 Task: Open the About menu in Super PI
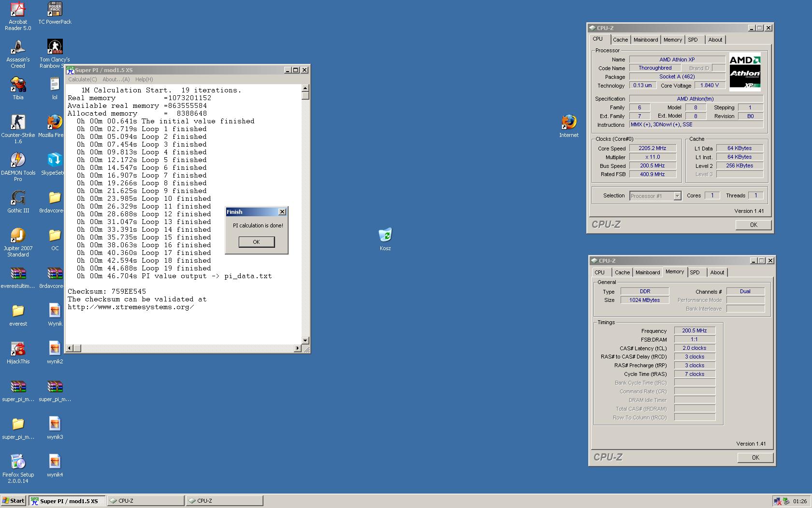pyautogui.click(x=116, y=79)
